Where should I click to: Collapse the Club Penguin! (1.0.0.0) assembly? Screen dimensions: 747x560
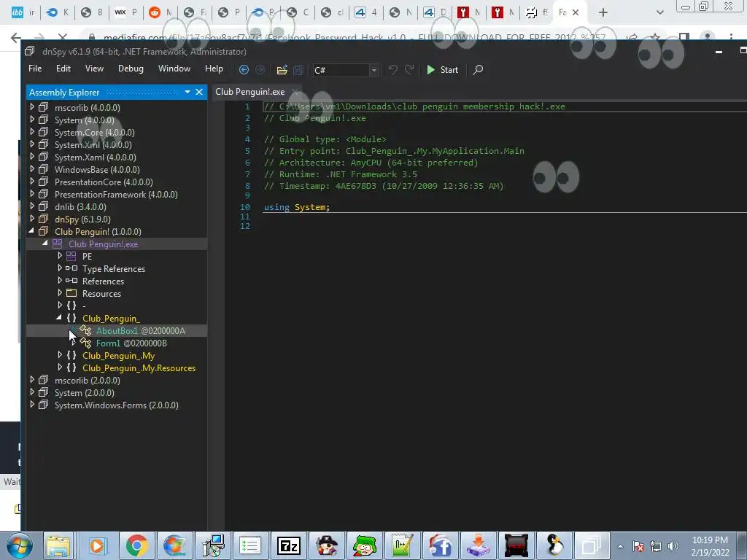[x=32, y=231]
